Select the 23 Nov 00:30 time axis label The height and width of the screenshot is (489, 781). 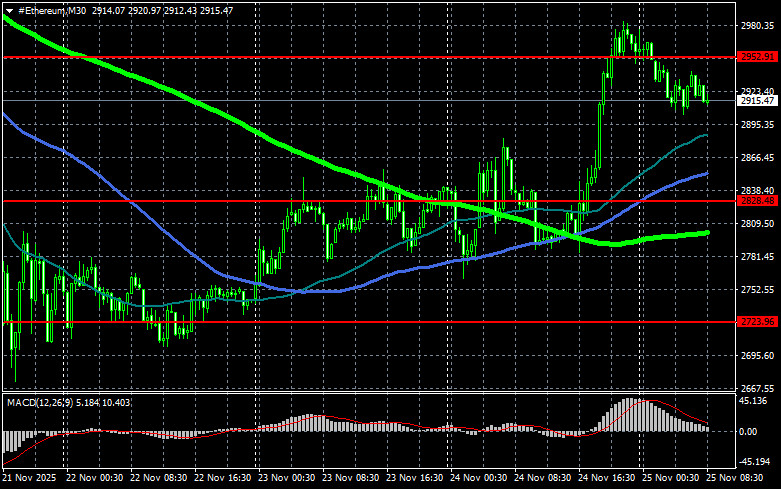286,478
